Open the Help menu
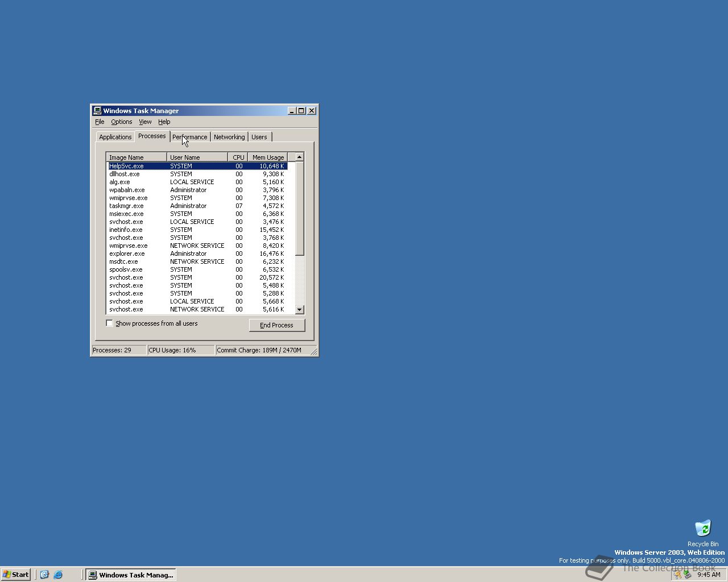 click(164, 122)
